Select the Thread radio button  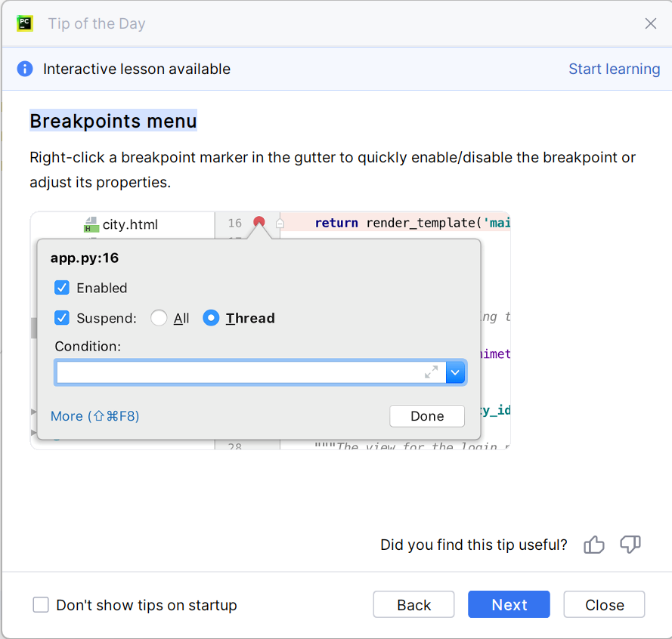point(212,318)
